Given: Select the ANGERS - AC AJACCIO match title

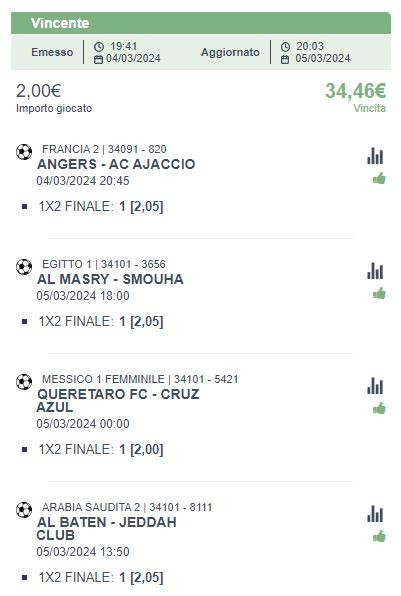Looking at the screenshot, I should (x=116, y=164).
